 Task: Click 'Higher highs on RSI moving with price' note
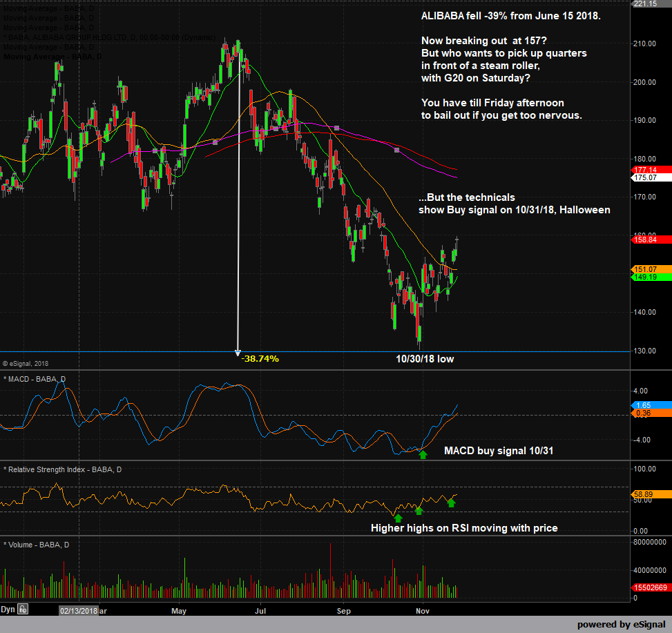(x=464, y=528)
